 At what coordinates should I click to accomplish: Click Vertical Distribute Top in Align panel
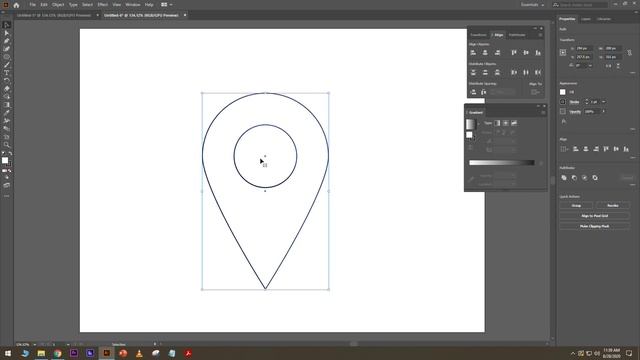point(473,72)
